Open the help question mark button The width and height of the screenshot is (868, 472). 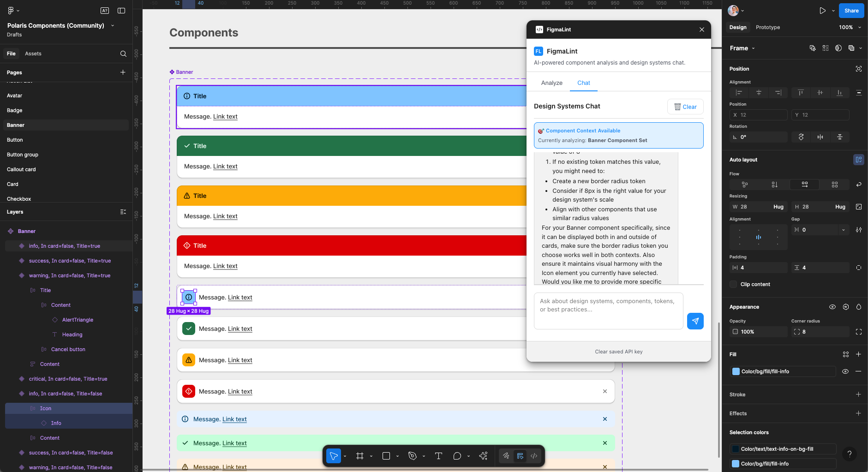click(849, 454)
